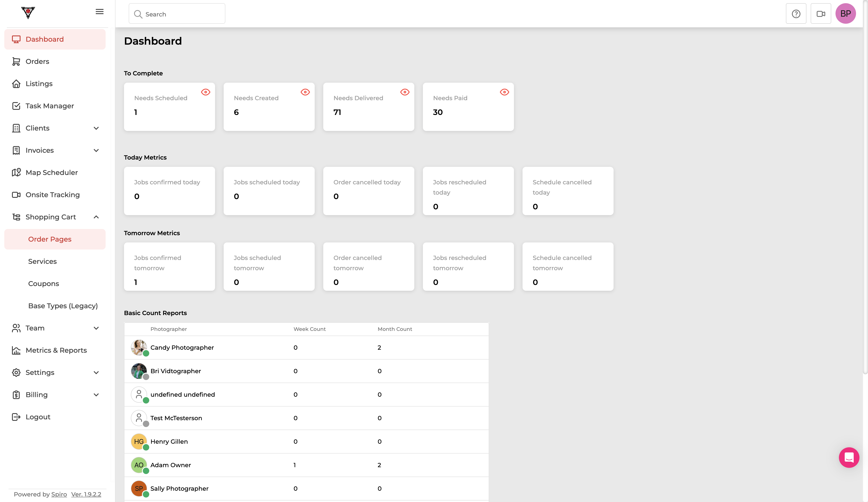Click the Spiro logo in sidebar

click(x=28, y=13)
